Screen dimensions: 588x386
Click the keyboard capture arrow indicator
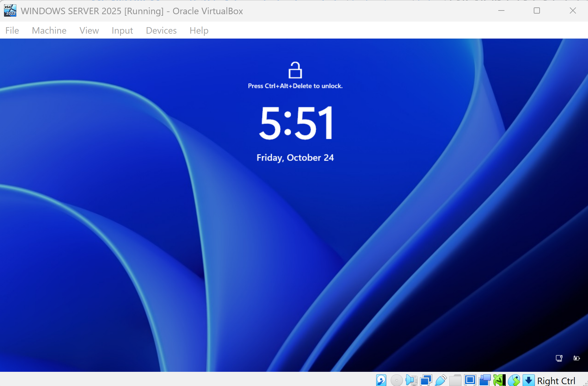tap(528, 380)
